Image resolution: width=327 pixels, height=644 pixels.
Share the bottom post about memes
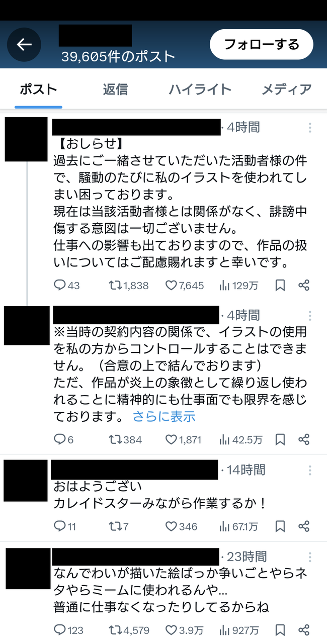pos(304,630)
